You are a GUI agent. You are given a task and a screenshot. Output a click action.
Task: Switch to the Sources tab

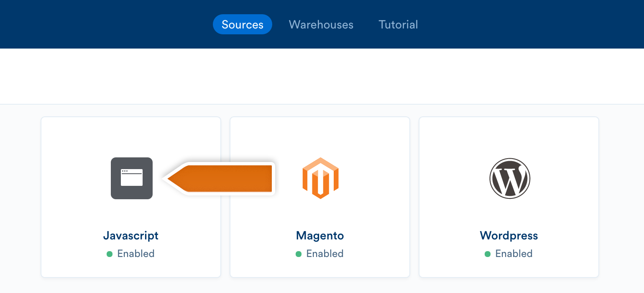[243, 24]
